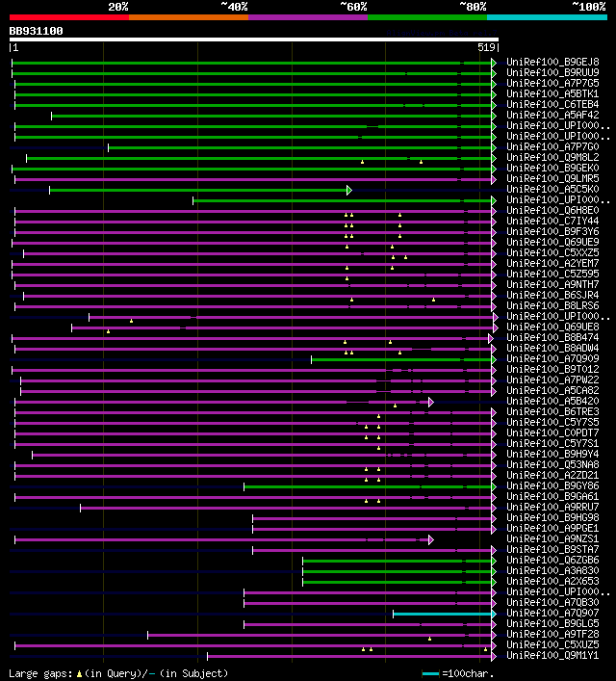Open the UniRef100_A5AF42 hit

click(552, 115)
